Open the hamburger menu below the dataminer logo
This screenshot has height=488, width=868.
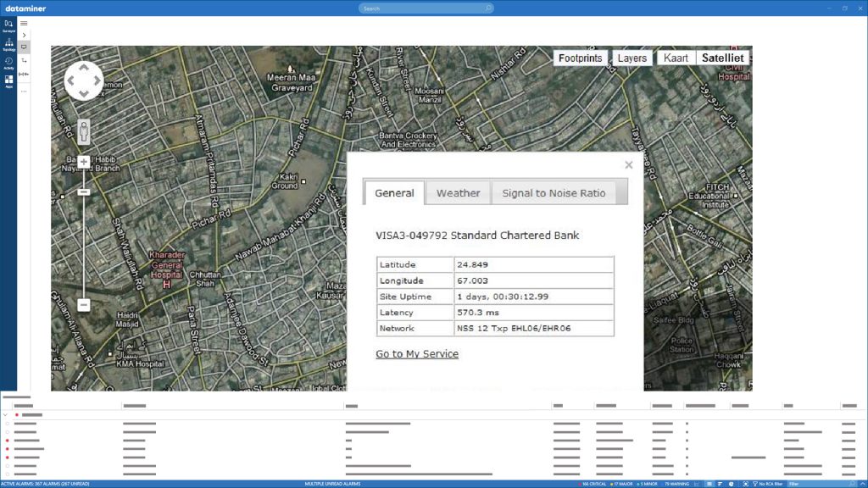[x=24, y=23]
